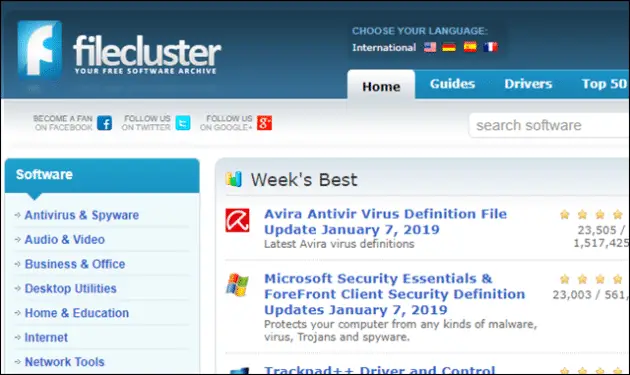Click "Follow us on Google+" text

tap(226, 123)
